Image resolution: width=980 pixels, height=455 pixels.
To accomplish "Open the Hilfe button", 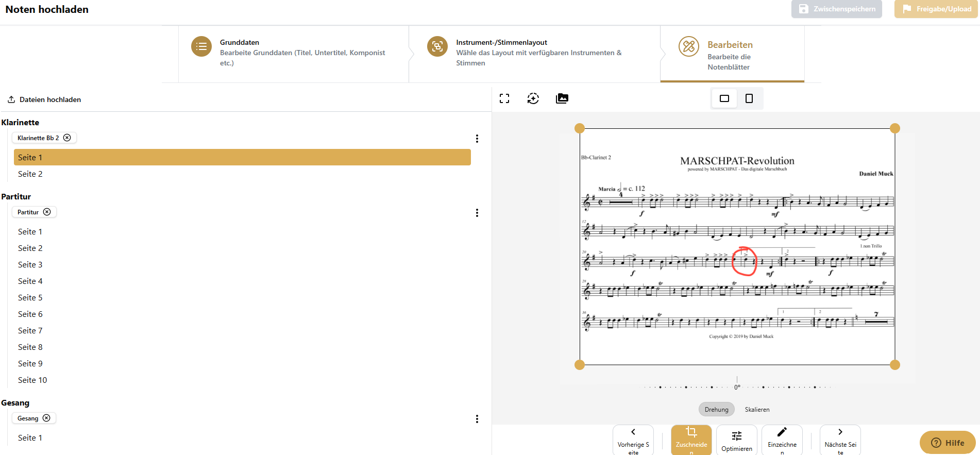I will pyautogui.click(x=948, y=443).
